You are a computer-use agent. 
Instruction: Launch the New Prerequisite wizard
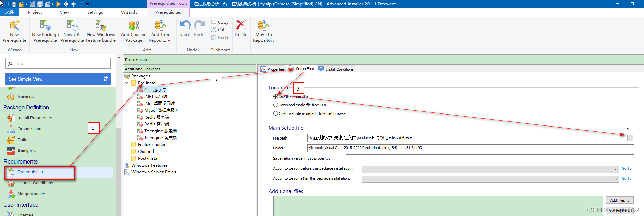14,31
